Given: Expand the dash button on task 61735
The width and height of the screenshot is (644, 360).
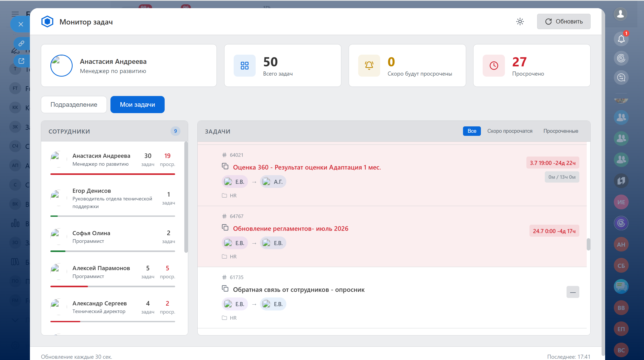Looking at the screenshot, I should click(x=573, y=292).
